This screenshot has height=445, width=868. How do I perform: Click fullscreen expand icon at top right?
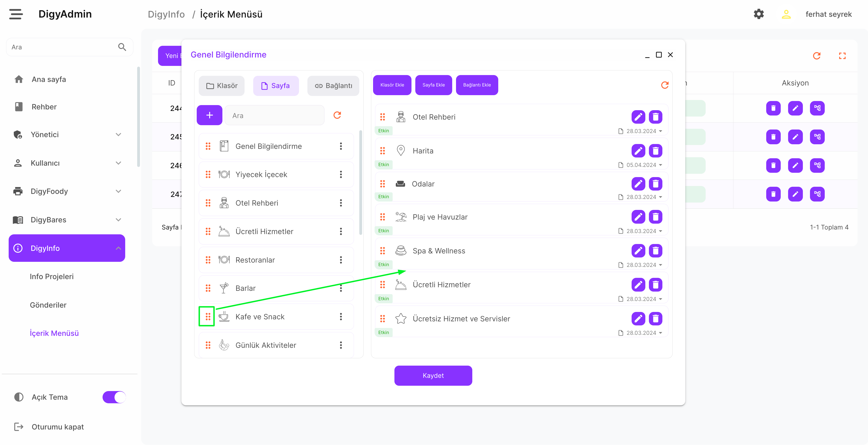[842, 56]
